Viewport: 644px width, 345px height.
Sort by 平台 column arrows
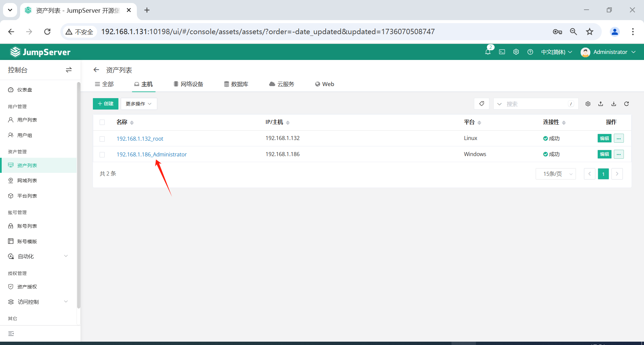point(479,123)
